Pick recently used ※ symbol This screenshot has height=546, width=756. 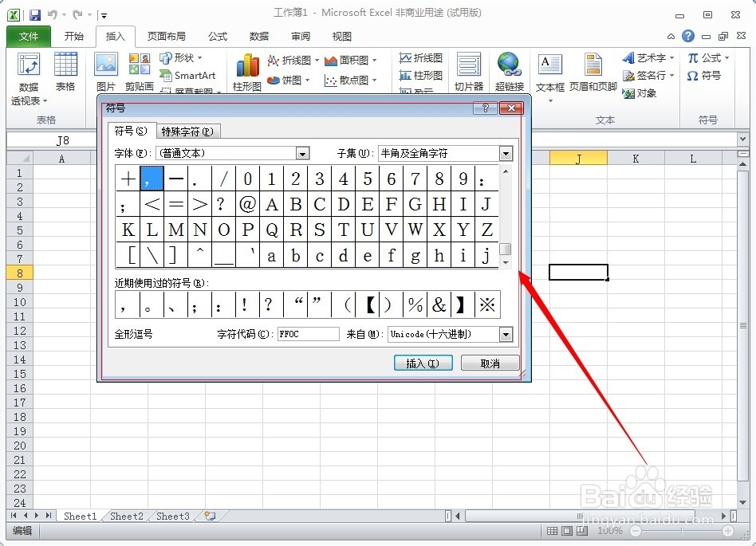coord(487,304)
